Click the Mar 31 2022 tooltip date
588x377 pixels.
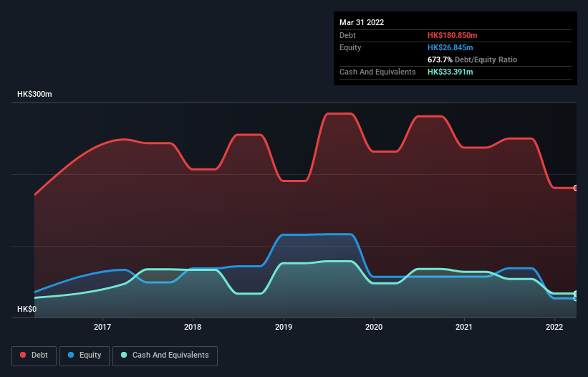(x=362, y=22)
